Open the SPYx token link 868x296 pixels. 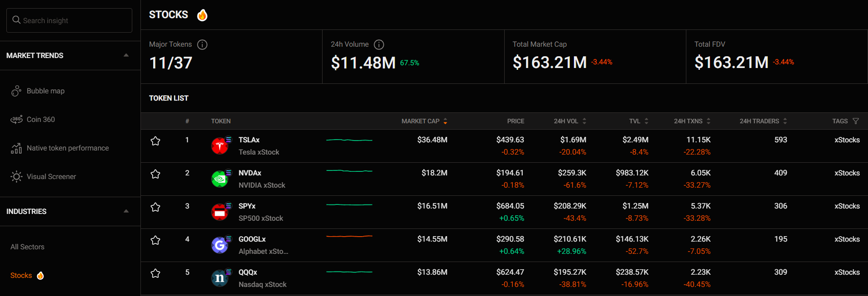[x=247, y=206]
